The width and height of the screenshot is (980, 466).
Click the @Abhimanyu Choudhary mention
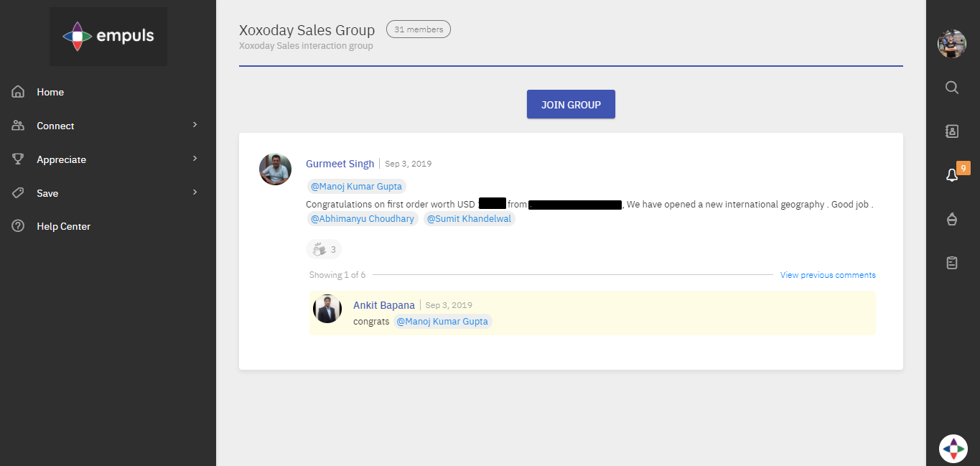click(x=363, y=219)
